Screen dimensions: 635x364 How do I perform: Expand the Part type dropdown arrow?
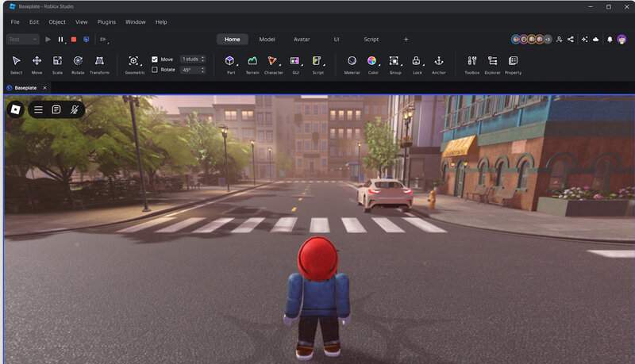pos(237,65)
